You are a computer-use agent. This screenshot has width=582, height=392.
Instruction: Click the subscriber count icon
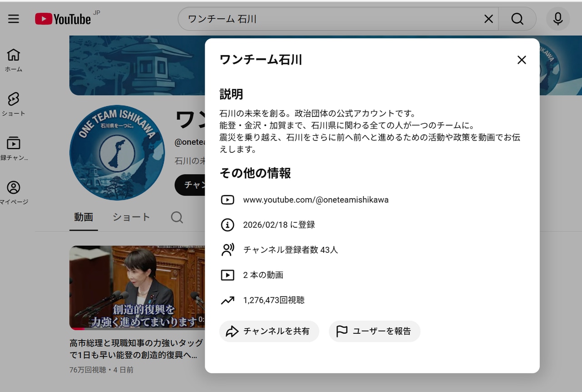227,250
